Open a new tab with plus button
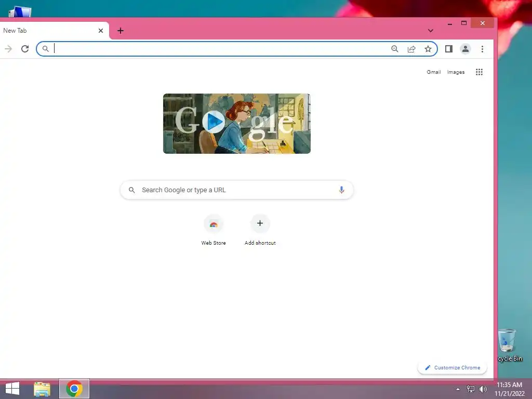The image size is (532, 399). pyautogui.click(x=121, y=31)
